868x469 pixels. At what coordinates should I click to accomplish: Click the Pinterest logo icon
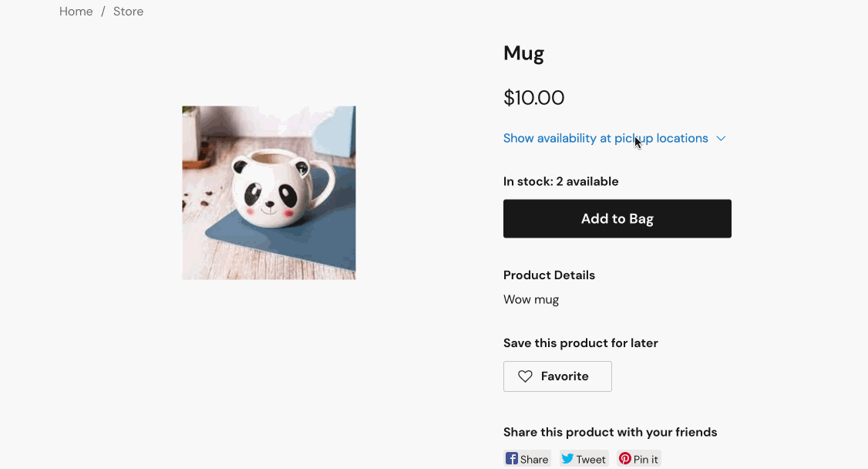click(x=625, y=459)
